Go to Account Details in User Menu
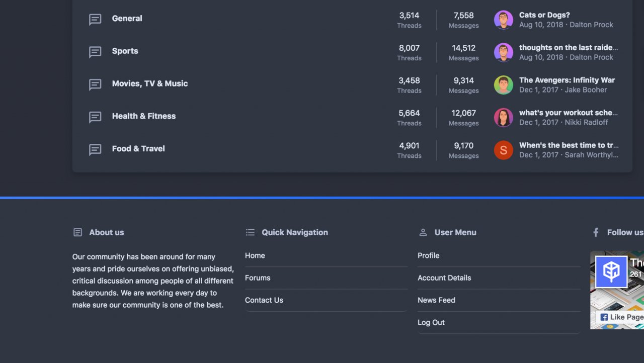This screenshot has width=644, height=363. coord(444,278)
